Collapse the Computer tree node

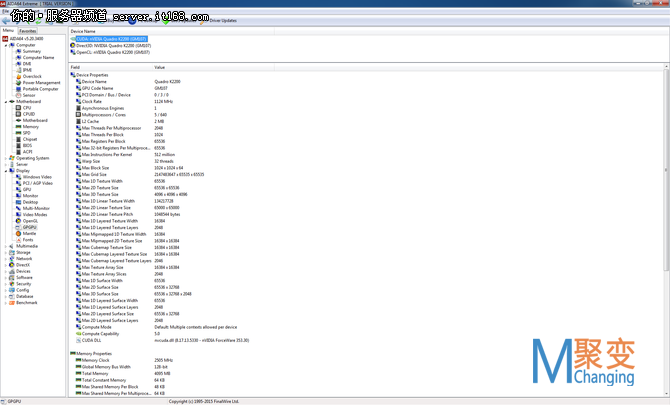pyautogui.click(x=6, y=45)
